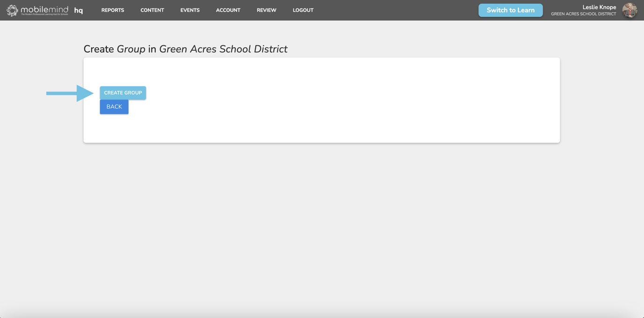Click the logo tagline under mobilemind

tap(44, 15)
